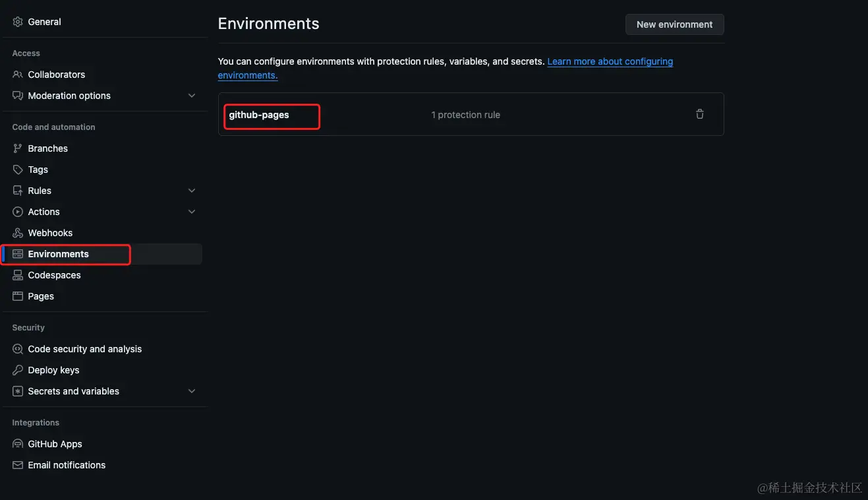868x500 pixels.
Task: Go to Branches settings
Action: [x=48, y=148]
